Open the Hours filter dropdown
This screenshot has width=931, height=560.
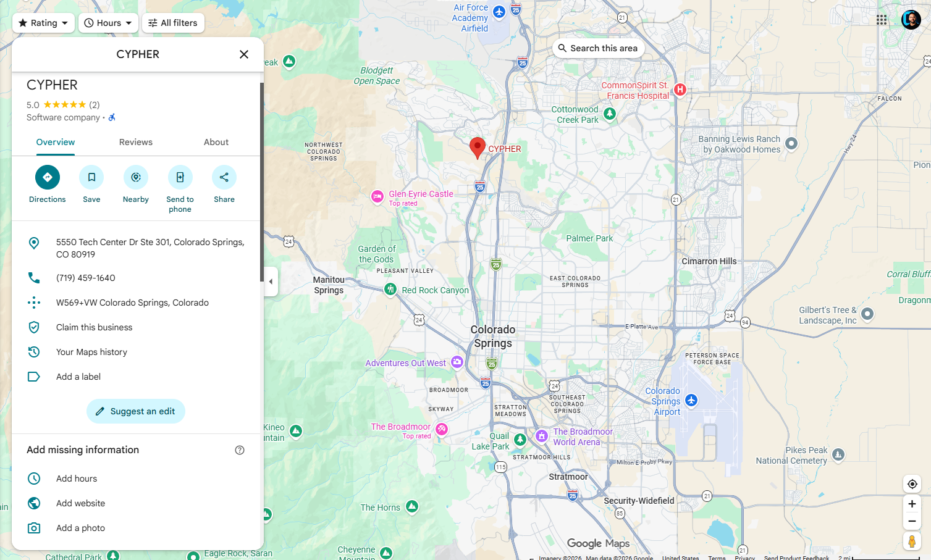coord(108,23)
